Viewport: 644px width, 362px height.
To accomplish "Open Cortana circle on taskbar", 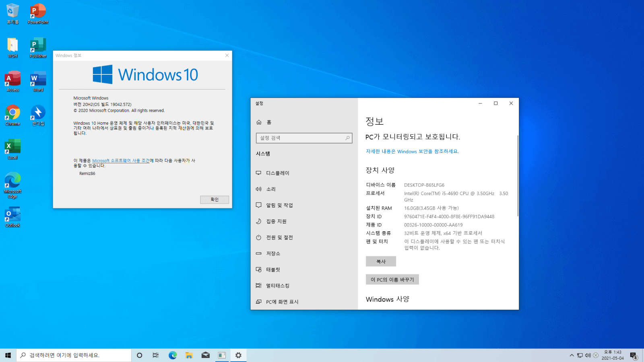I will pyautogui.click(x=139, y=355).
